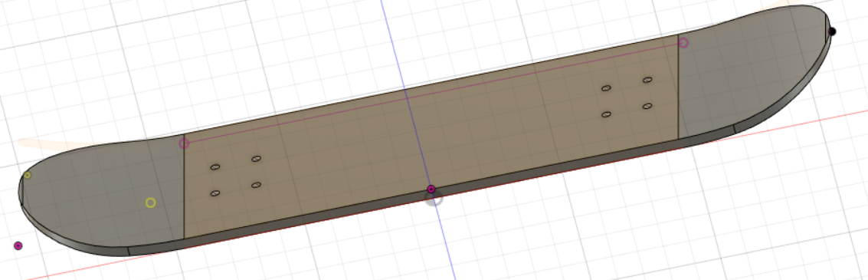Select upper-right hole of the left truck holes
The height and width of the screenshot is (280, 868).
point(257,159)
